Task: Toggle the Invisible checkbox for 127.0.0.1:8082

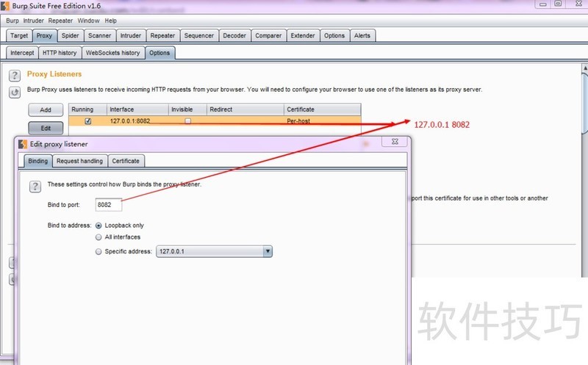Action: click(x=188, y=121)
